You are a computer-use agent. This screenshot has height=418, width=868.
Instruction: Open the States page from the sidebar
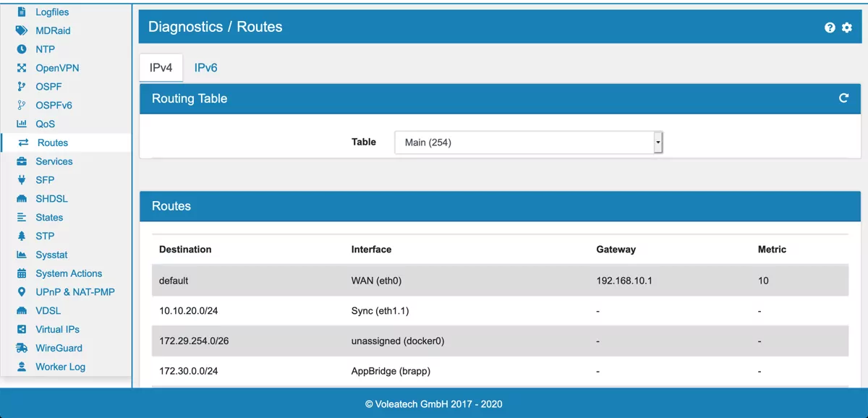(48, 217)
